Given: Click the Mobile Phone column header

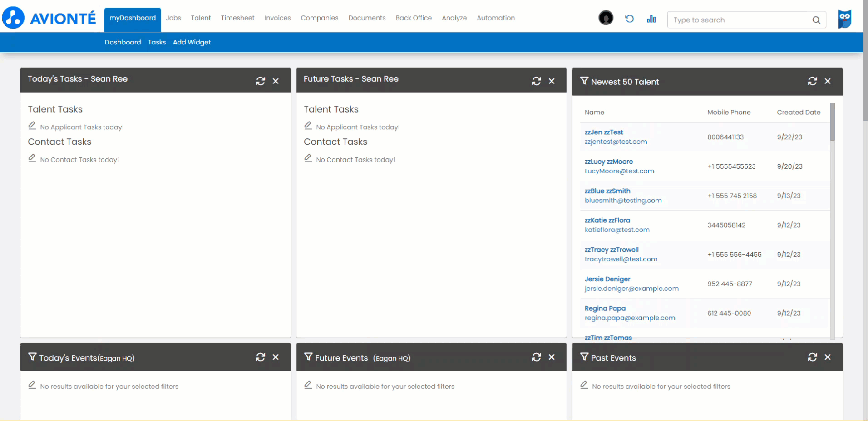Looking at the screenshot, I should pyautogui.click(x=729, y=113).
